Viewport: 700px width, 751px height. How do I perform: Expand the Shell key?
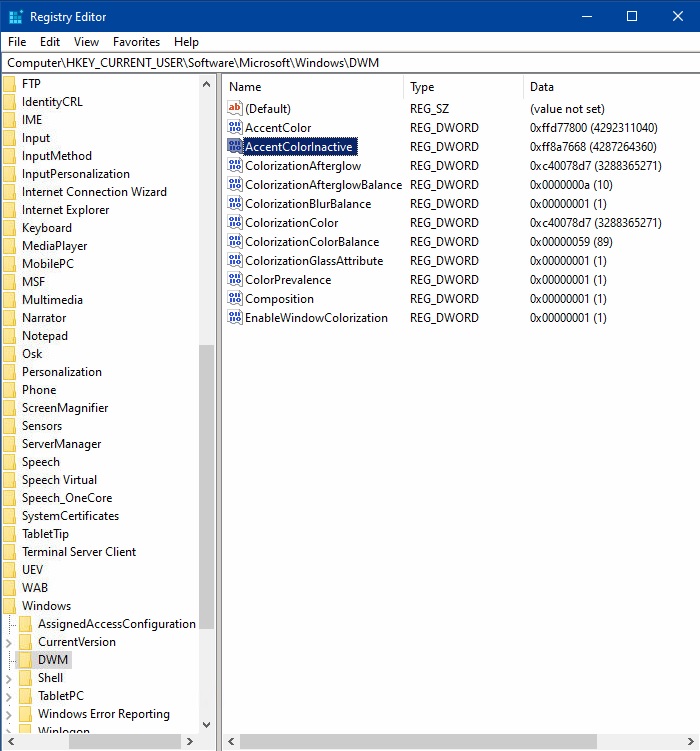pos(9,678)
